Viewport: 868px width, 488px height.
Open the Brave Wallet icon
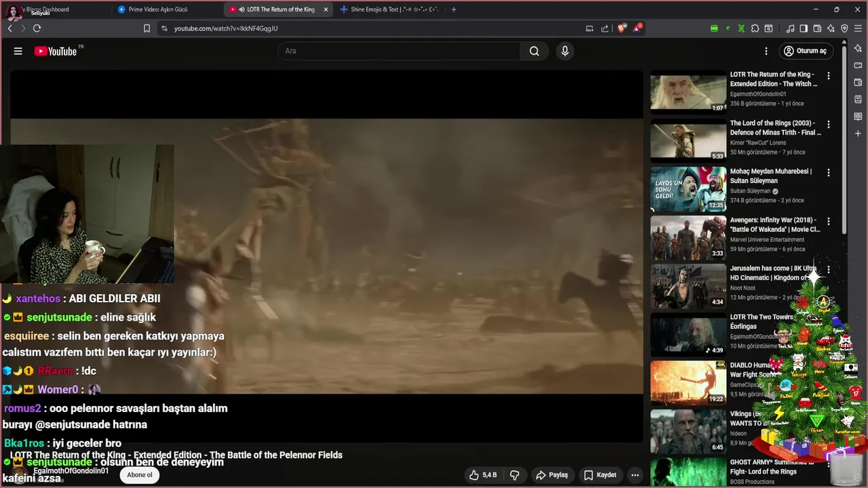pos(817,28)
